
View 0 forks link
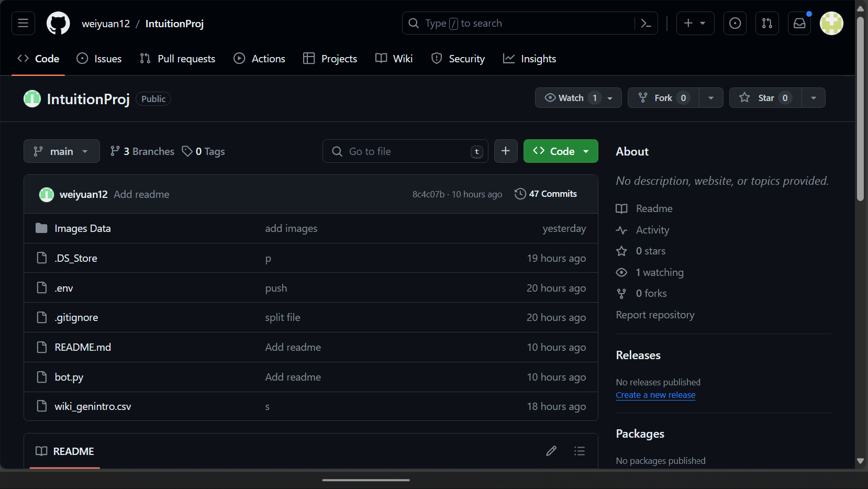coord(651,293)
